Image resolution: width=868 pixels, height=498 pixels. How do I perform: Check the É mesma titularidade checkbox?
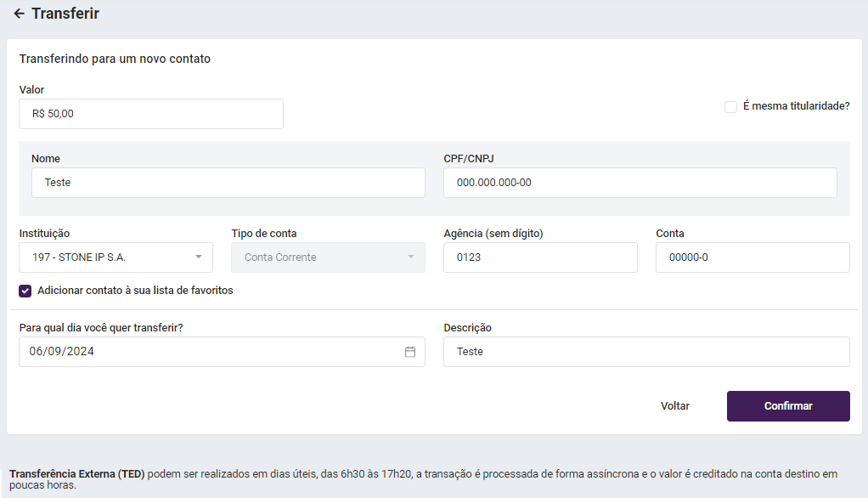pyautogui.click(x=730, y=107)
